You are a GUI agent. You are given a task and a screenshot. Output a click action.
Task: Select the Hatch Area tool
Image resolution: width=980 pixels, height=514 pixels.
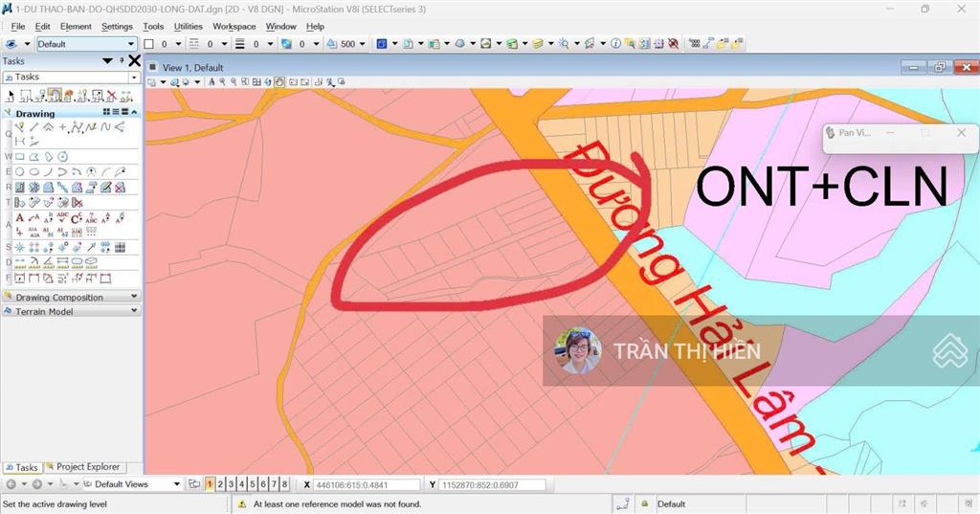click(x=20, y=187)
